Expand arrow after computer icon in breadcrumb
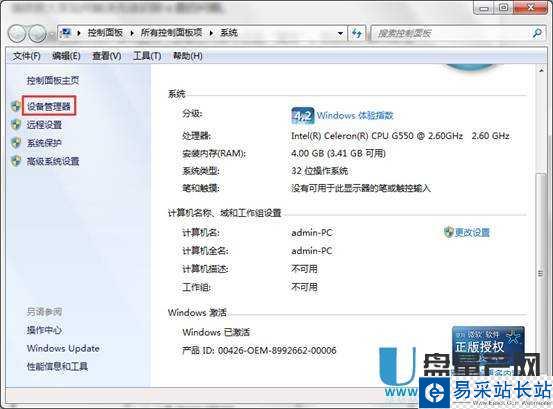The width and height of the screenshot is (553, 409). pyautogui.click(x=79, y=33)
